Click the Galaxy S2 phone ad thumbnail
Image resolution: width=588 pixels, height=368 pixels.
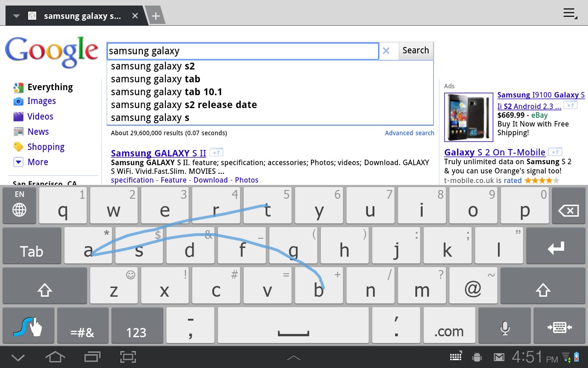coord(469,117)
